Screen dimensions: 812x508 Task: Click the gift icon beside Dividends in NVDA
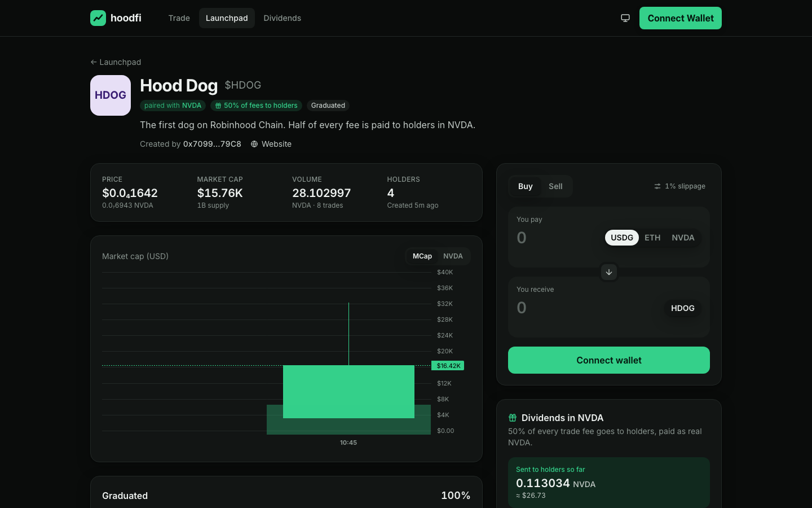pos(513,418)
